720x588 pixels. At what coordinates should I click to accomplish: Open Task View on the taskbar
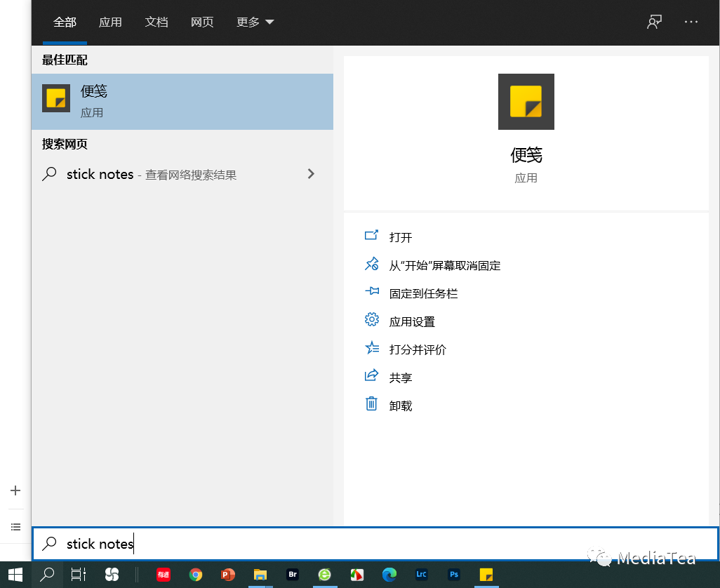[x=79, y=575]
